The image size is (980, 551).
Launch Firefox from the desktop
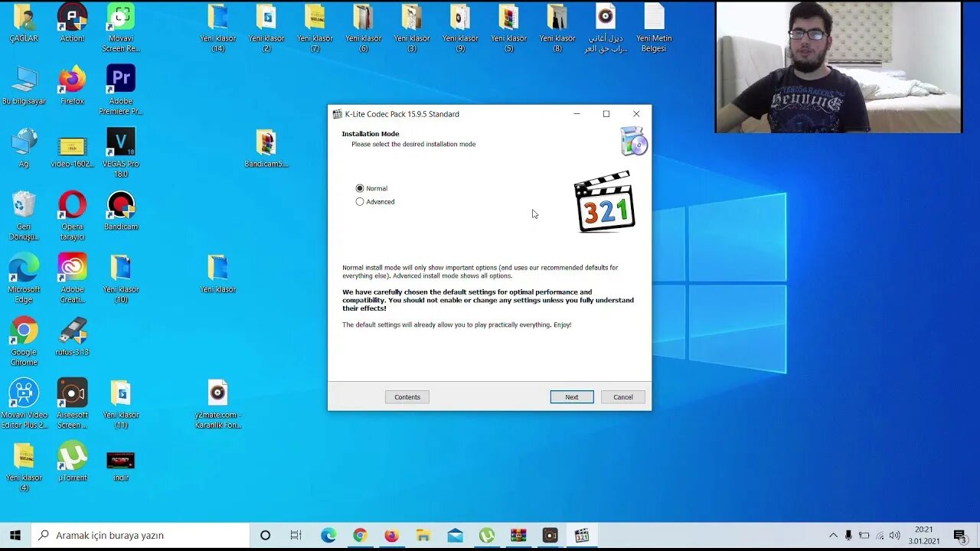pyautogui.click(x=72, y=86)
